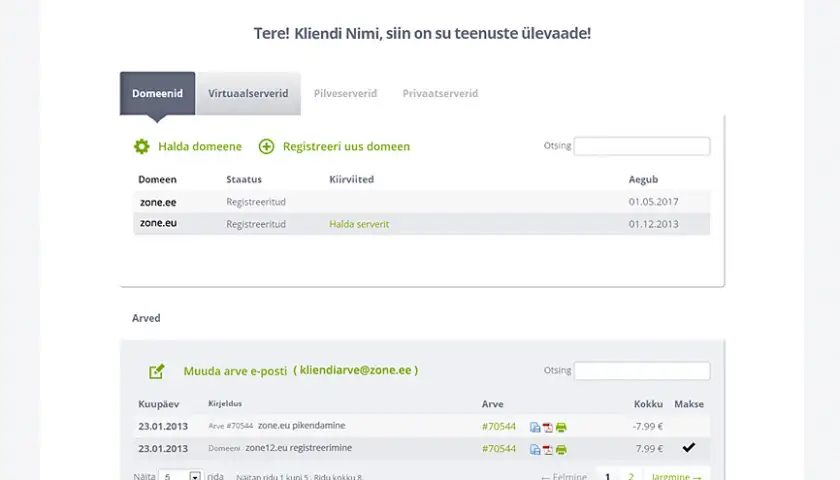840x480 pixels.
Task: Print the zone12.eu registreerimine invoice
Action: (x=561, y=449)
